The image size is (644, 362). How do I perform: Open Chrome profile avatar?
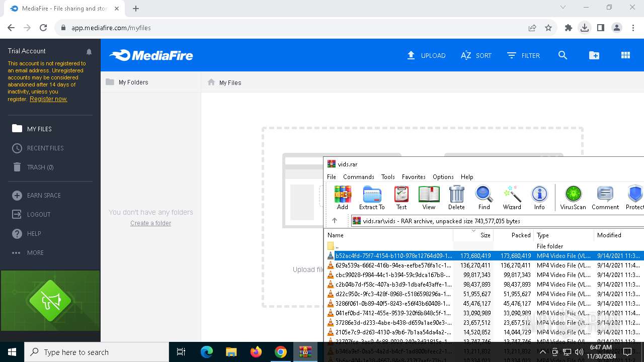click(x=617, y=28)
